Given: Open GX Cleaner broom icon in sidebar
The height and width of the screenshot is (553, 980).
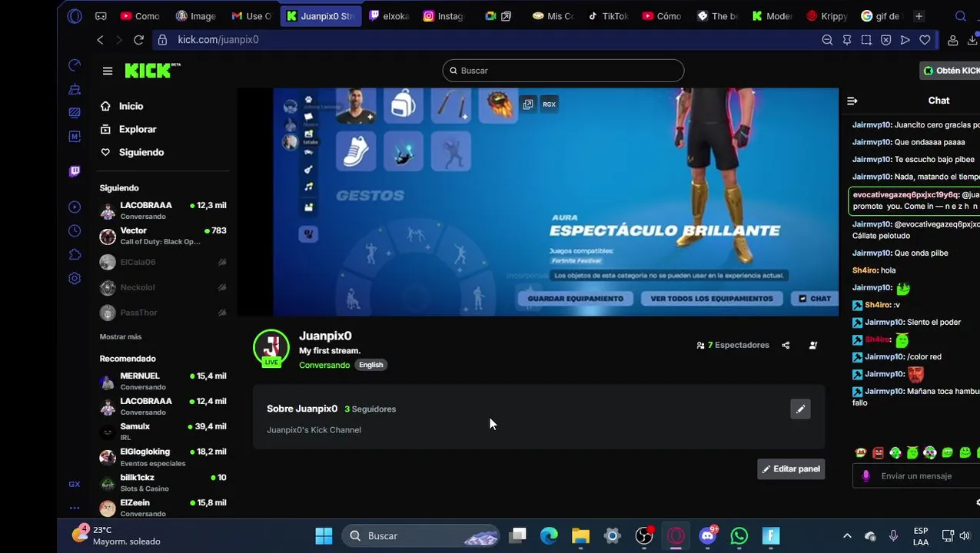Looking at the screenshot, I should (75, 89).
